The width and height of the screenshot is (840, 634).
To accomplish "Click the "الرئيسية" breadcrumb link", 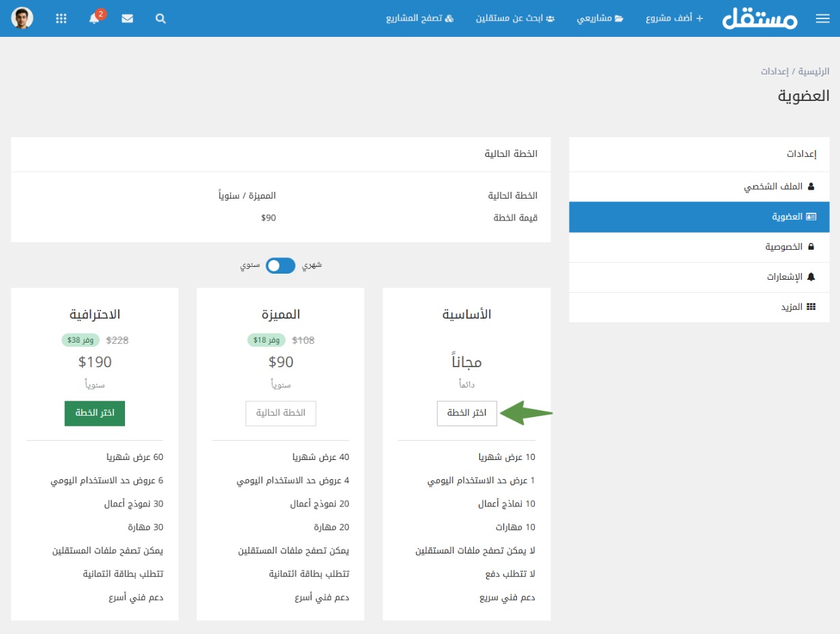I will pyautogui.click(x=814, y=72).
